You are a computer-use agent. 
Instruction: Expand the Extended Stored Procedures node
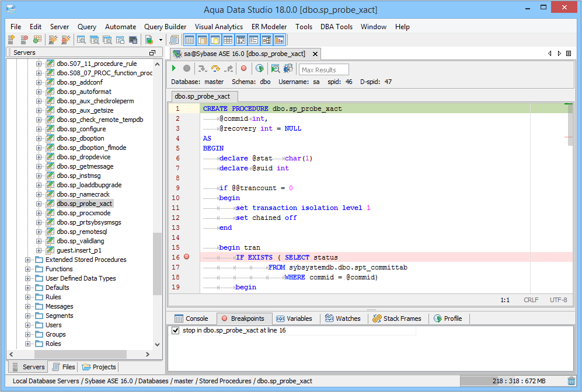point(28,260)
